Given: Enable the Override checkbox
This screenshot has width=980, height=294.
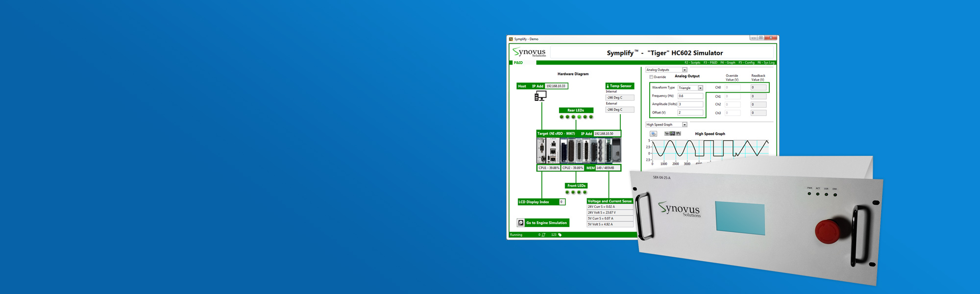Looking at the screenshot, I should [x=651, y=77].
